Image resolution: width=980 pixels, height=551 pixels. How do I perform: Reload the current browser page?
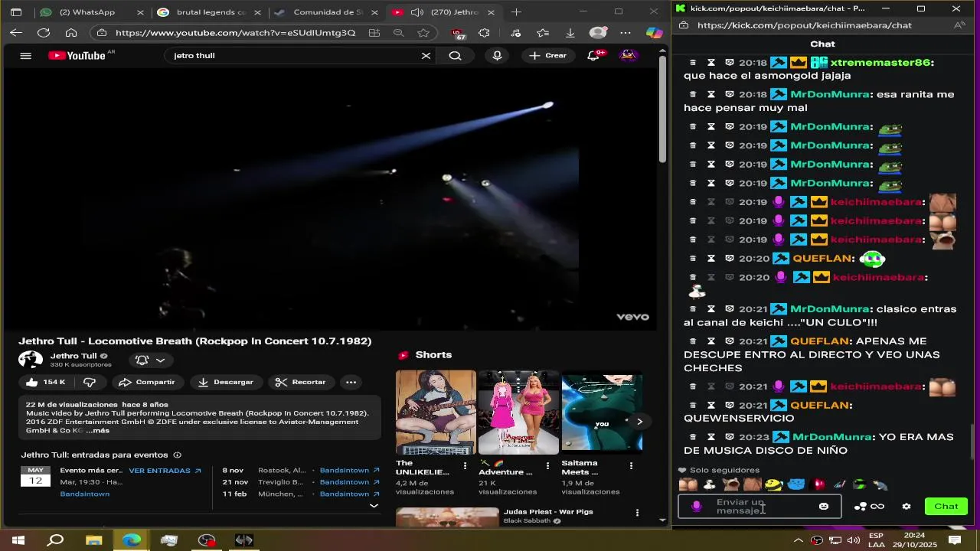pos(44,33)
